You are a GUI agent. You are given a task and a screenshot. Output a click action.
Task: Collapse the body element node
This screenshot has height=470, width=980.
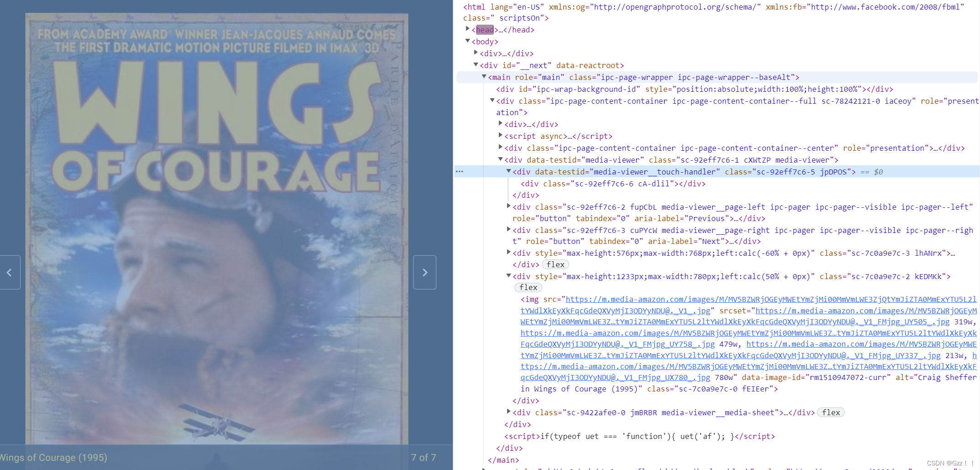467,41
